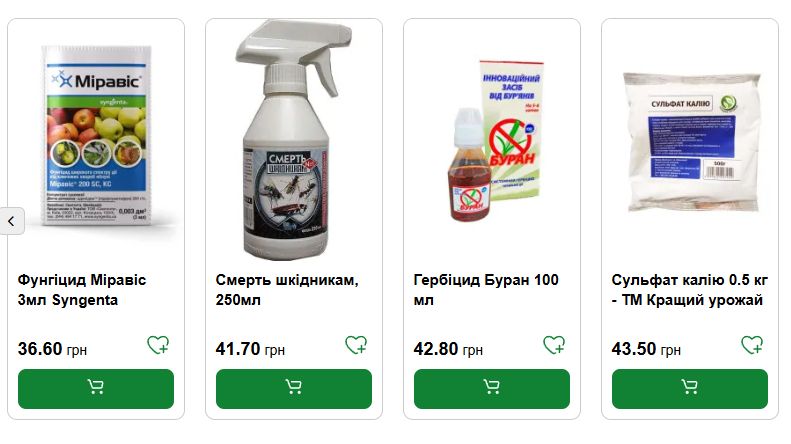Add Фунгіцид Міравіс to cart
The height and width of the screenshot is (444, 791).
point(96,388)
